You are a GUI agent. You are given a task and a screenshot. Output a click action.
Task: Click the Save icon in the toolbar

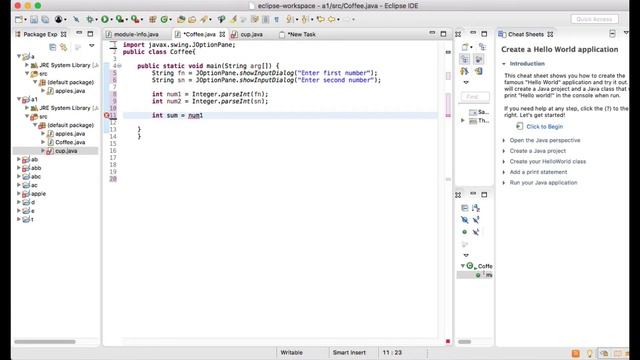tap(34, 19)
